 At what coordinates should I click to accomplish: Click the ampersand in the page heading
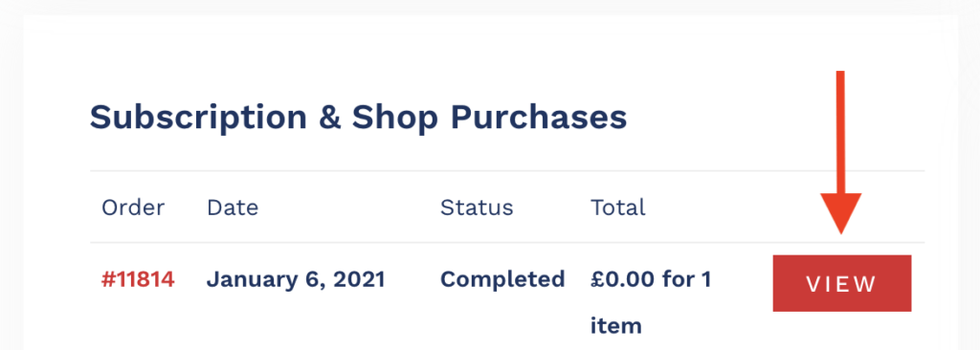tap(329, 117)
